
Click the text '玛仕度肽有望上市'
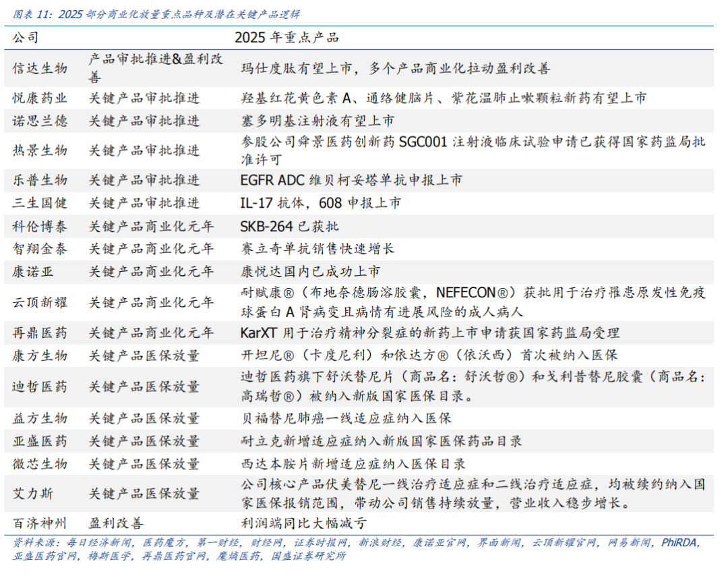tap(296, 68)
